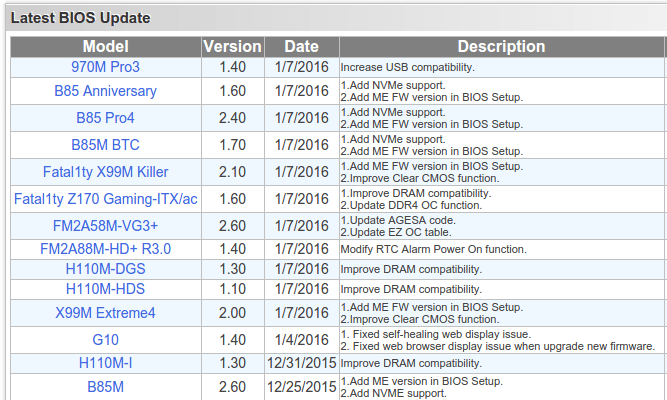Image resolution: width=667 pixels, height=400 pixels.
Task: Open the FM2A88M-HD+ R3.0 model link
Action: coord(105,249)
